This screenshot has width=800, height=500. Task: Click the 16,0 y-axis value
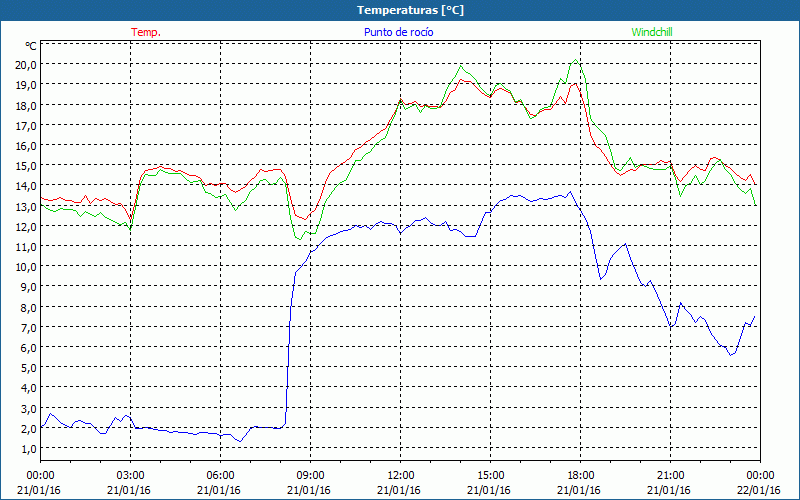pyautogui.click(x=26, y=145)
